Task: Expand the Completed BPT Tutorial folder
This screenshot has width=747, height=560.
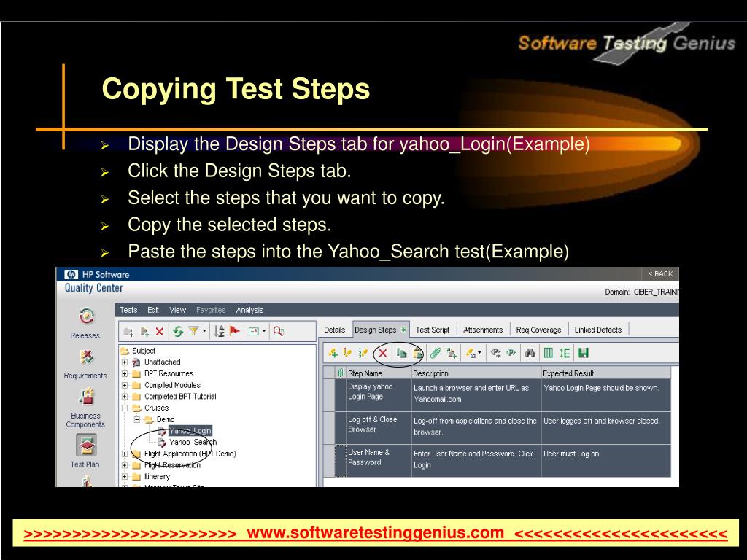Action: click(124, 396)
